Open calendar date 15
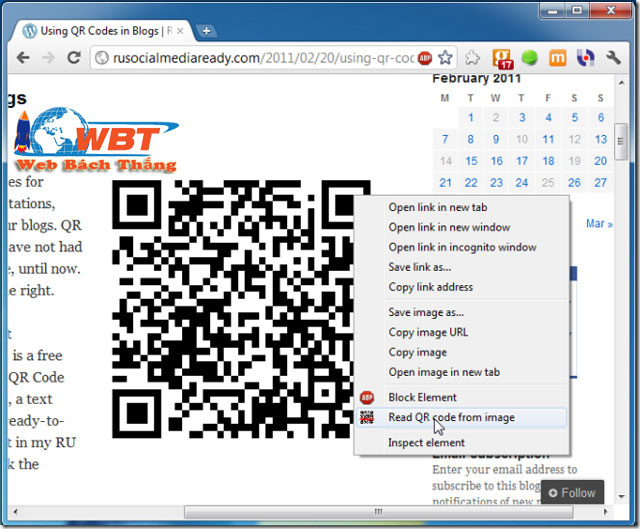640x529 pixels. [471, 161]
